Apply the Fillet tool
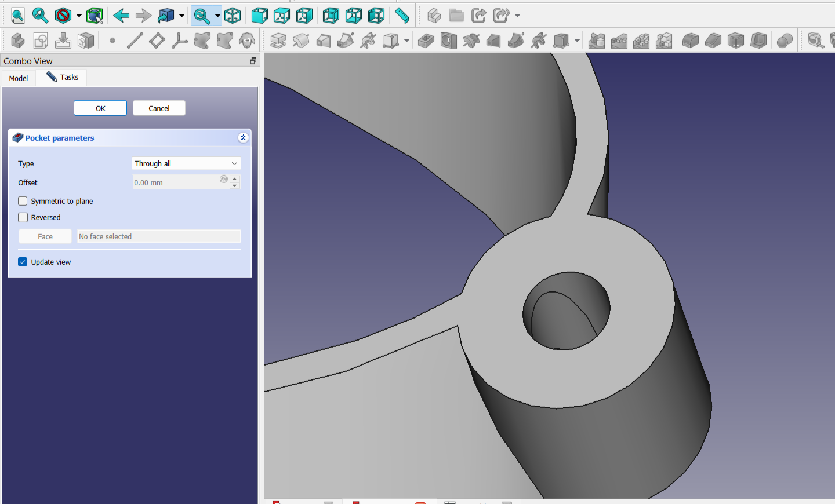Screen dimensions: 835x504 coord(690,41)
